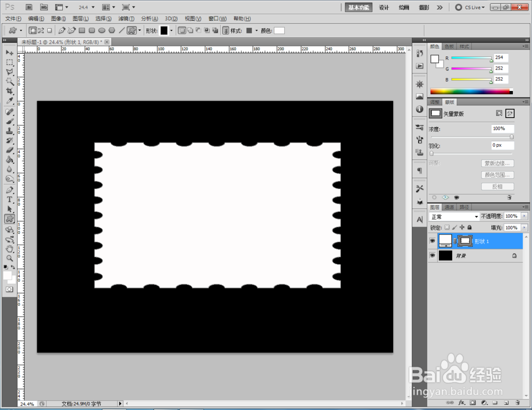Open custom shape picker dropdown 形状
Viewport: 532px width, 410px height.
point(171,30)
